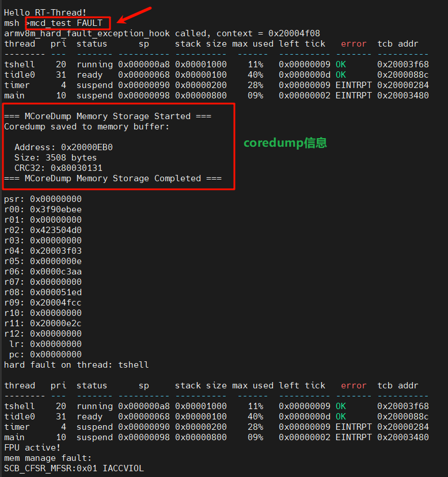Screen dimensions: 448x477
Task: Click the 'r02: 0x423504d0' register line
Action: point(43,230)
